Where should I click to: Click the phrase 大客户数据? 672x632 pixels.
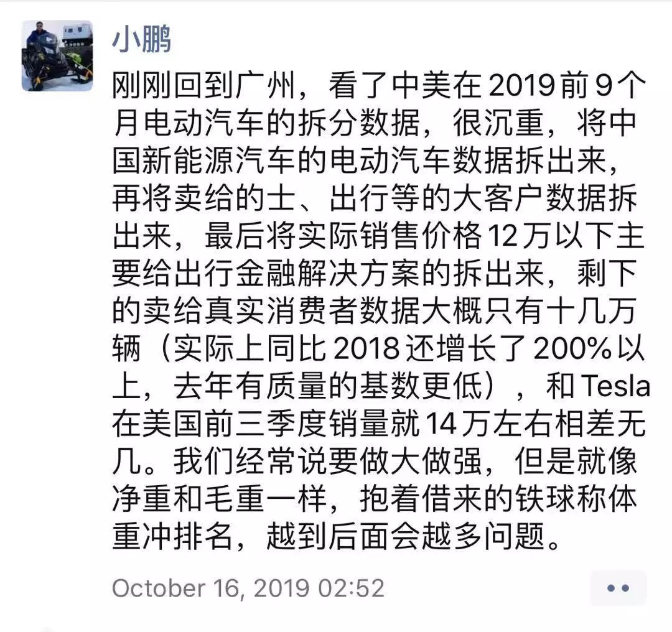pyautogui.click(x=529, y=198)
